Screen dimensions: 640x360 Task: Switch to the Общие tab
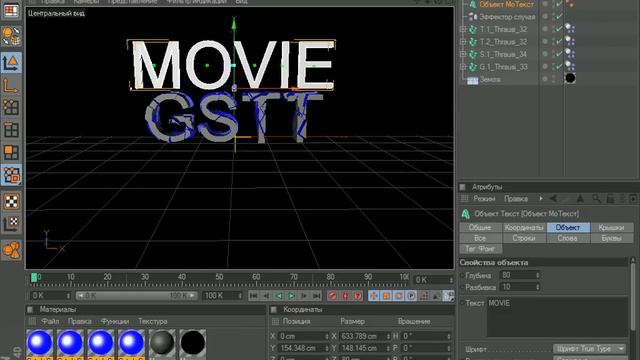(x=480, y=227)
